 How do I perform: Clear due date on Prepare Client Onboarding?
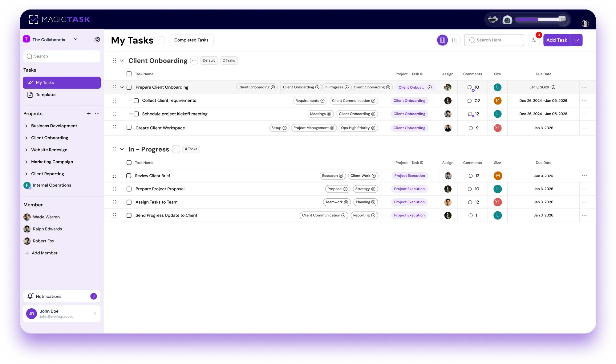click(x=553, y=87)
